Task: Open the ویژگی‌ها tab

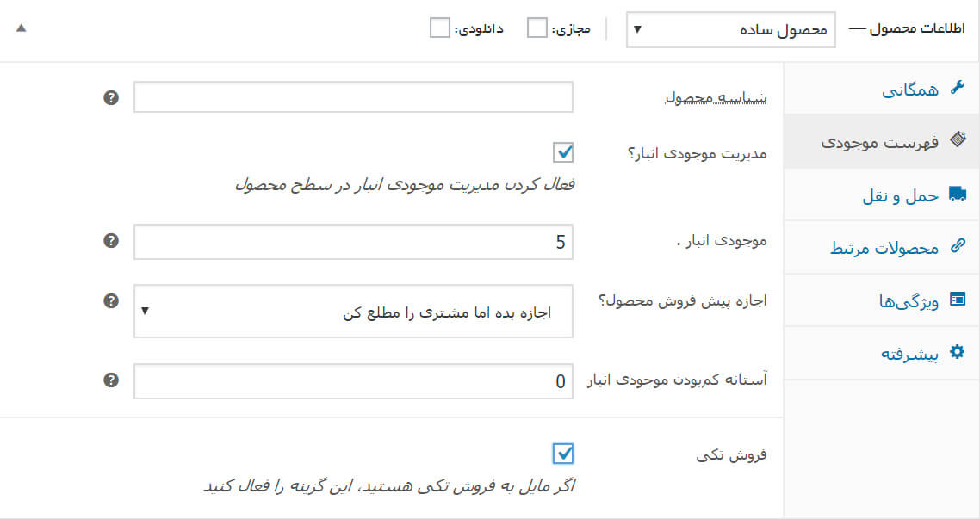Action: [881, 300]
